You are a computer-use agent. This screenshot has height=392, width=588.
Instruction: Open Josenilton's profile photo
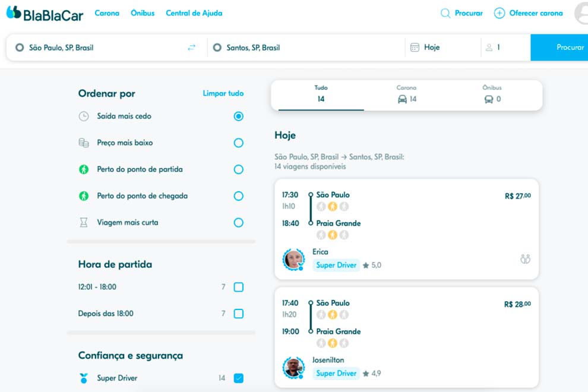(293, 368)
